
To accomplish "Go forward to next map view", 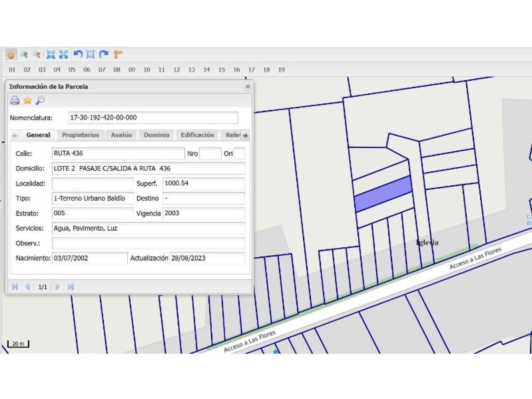I will tap(104, 54).
